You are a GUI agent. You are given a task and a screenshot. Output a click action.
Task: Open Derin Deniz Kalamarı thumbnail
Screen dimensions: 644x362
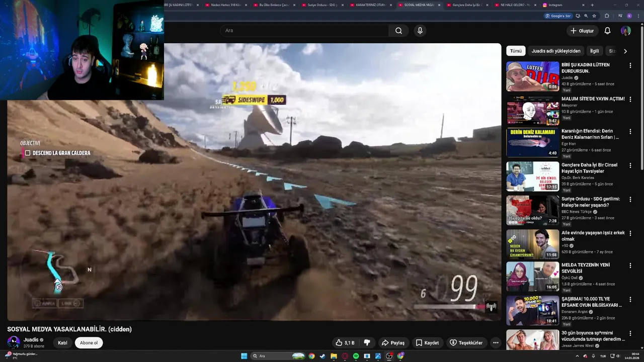[x=532, y=143]
